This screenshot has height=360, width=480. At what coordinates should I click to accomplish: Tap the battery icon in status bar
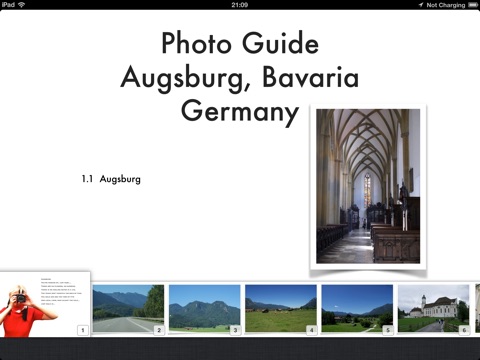[x=473, y=5]
